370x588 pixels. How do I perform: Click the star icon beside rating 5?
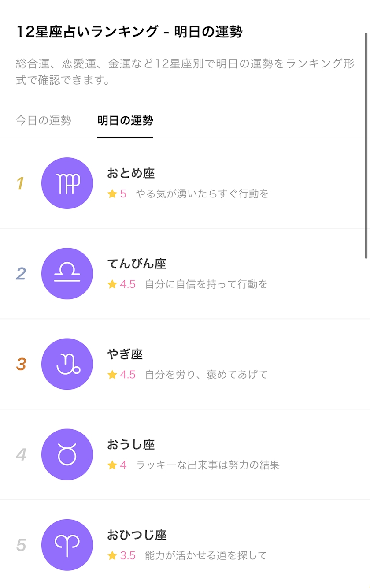pyautogui.click(x=112, y=194)
